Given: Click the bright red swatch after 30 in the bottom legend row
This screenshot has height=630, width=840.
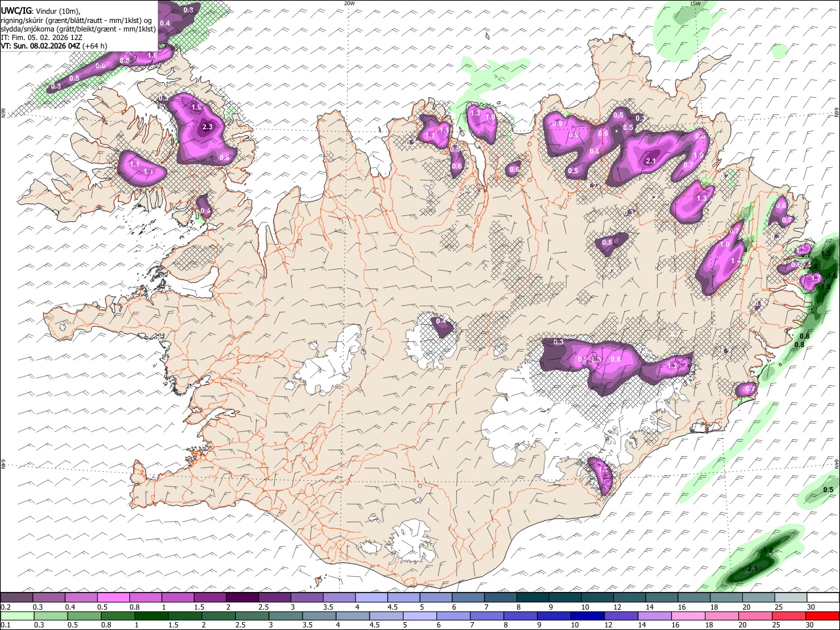Looking at the screenshot, I should [x=822, y=616].
